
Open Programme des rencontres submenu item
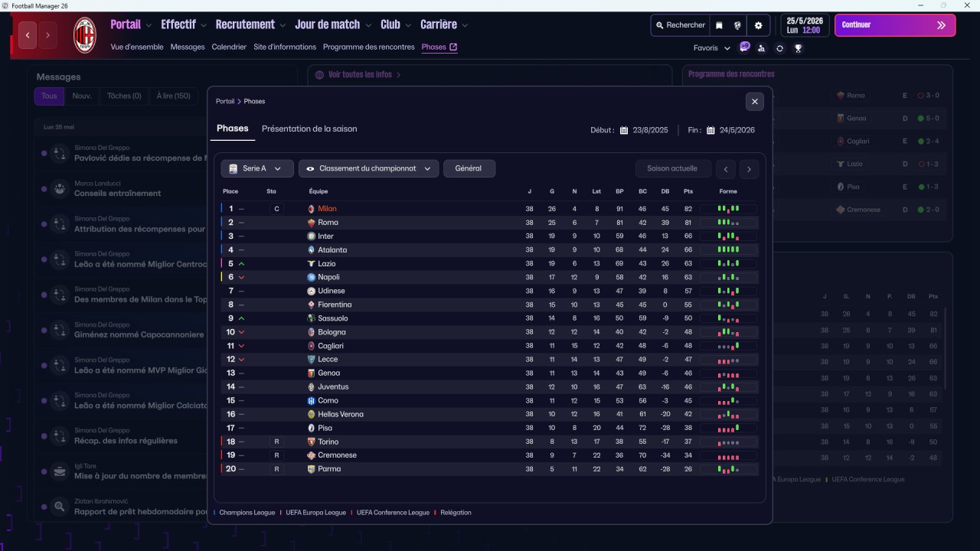369,47
